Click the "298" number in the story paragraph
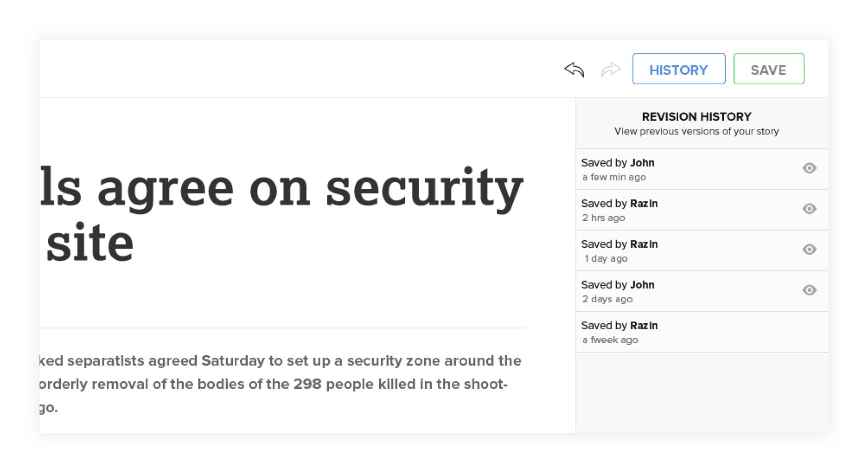This screenshot has height=473, width=868. click(307, 384)
